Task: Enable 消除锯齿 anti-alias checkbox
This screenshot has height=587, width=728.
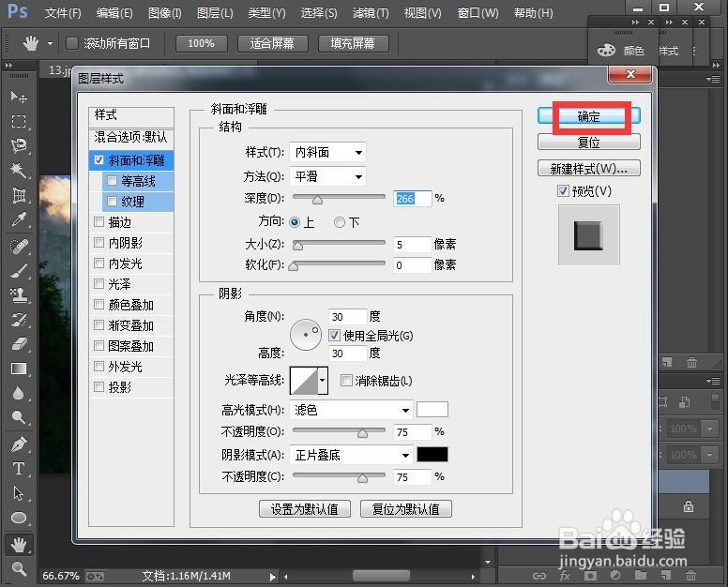Action: coord(346,381)
